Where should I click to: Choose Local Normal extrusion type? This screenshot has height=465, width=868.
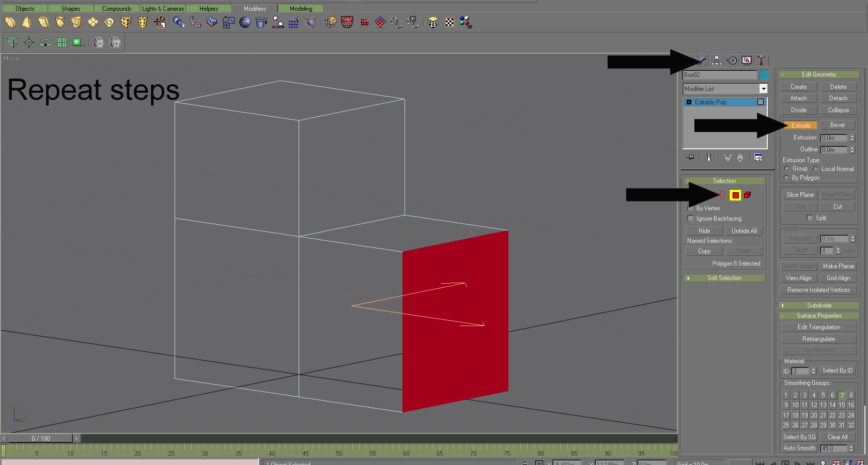pyautogui.click(x=816, y=169)
